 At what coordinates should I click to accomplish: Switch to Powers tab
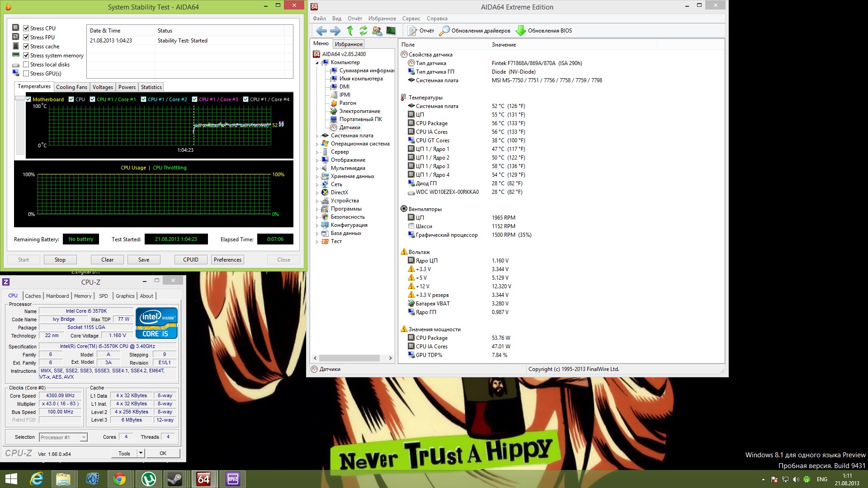coord(127,87)
